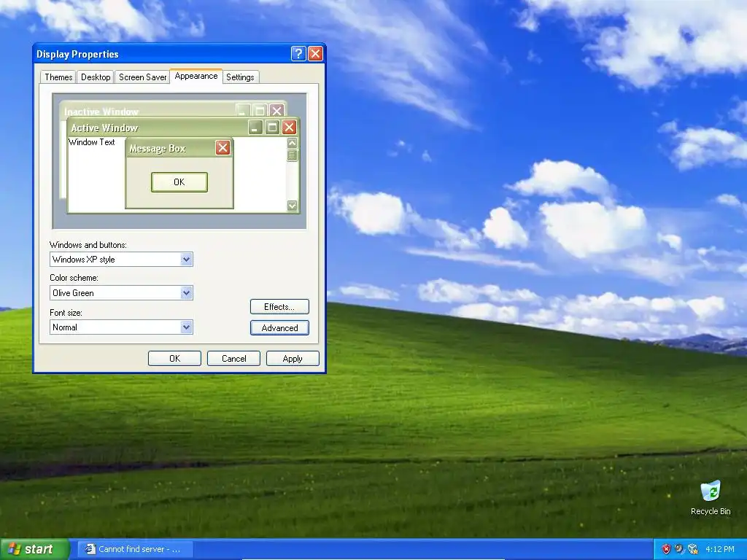Click the Inactive Window close icon in preview
This screenshot has height=560, width=747.
(x=276, y=111)
